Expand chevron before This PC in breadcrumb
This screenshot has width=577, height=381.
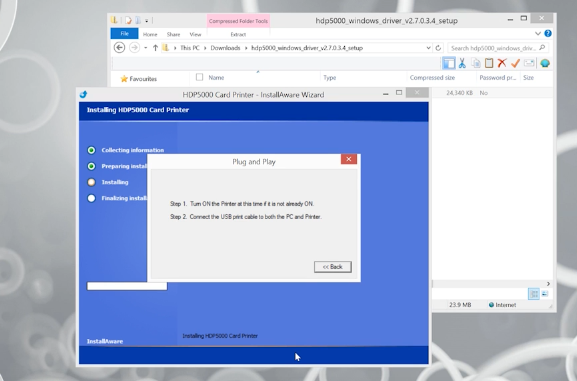175,48
